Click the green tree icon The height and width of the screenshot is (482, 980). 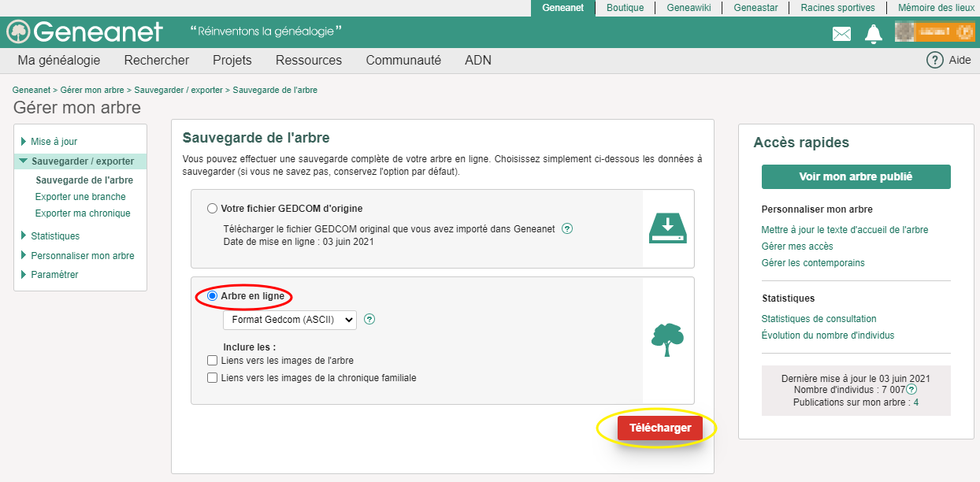[x=667, y=339]
